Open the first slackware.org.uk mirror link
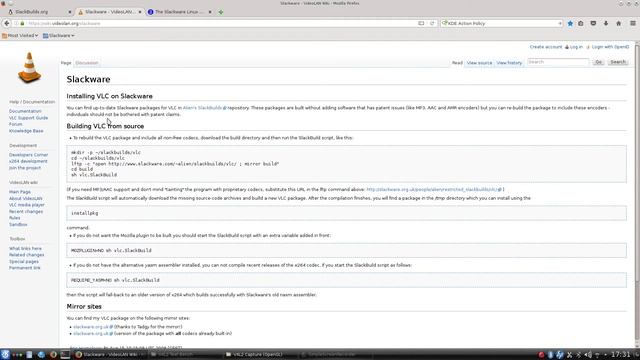This screenshot has height=360, width=640. pos(91,327)
